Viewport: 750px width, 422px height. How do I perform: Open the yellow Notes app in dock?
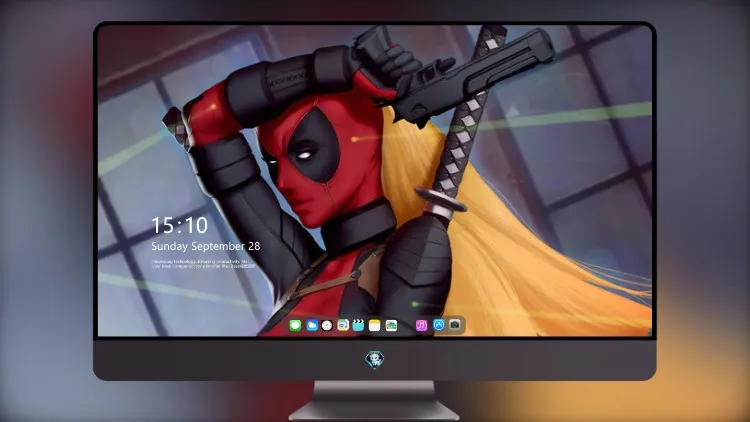pos(375,326)
